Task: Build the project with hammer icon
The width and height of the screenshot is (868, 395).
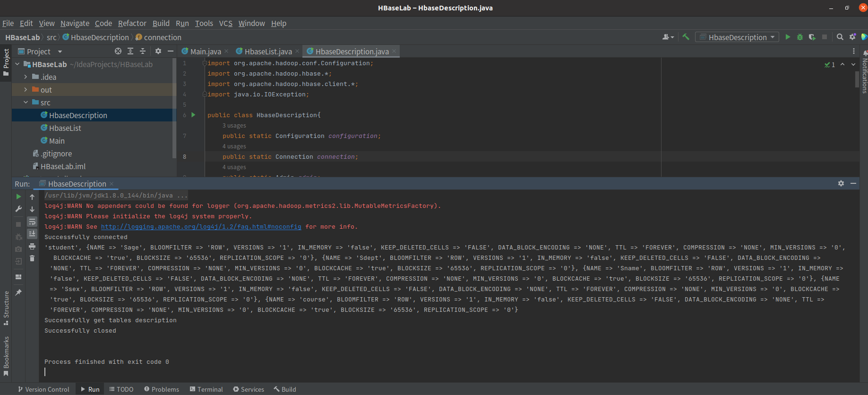Action: (x=686, y=37)
